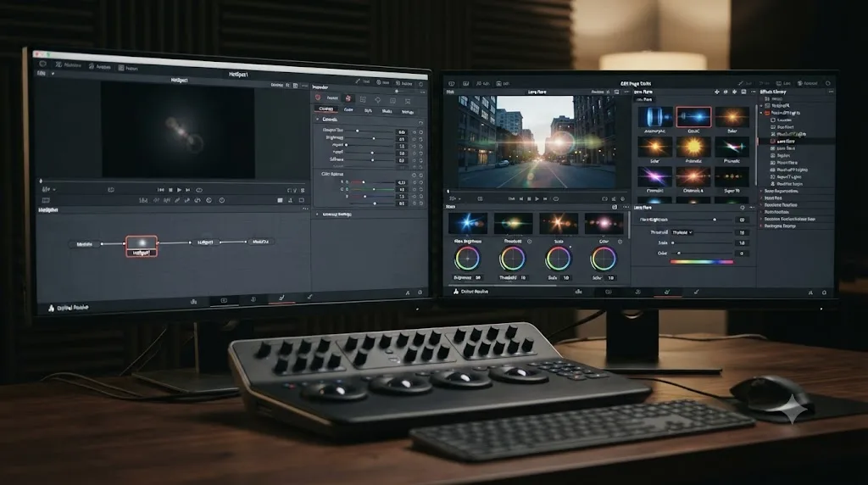The height and width of the screenshot is (485, 868).
Task: Click the rainbow hue bar in flare settings
Action: [701, 262]
